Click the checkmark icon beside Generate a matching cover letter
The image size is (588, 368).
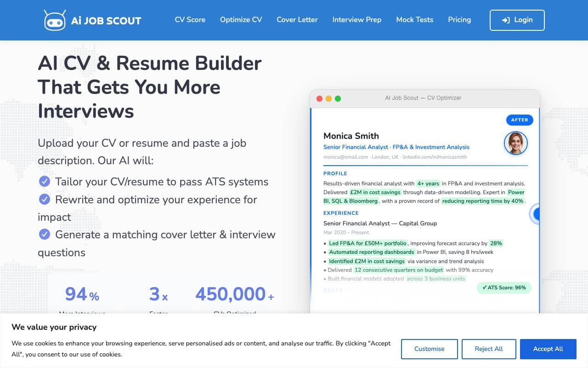pos(45,235)
